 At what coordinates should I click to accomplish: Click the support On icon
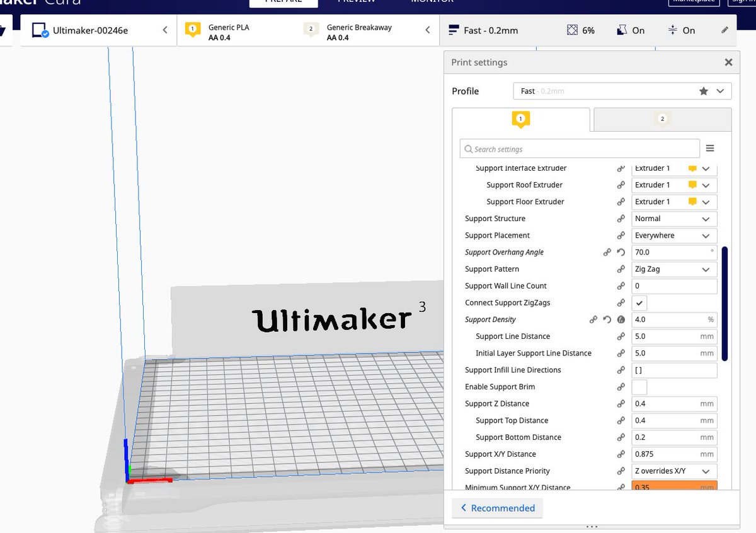pos(621,30)
